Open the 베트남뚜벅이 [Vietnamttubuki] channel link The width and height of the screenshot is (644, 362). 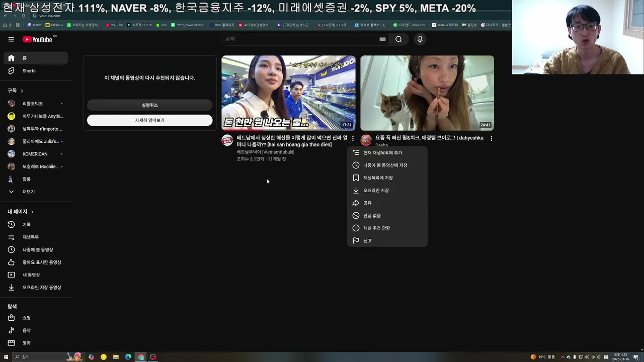[x=266, y=152]
